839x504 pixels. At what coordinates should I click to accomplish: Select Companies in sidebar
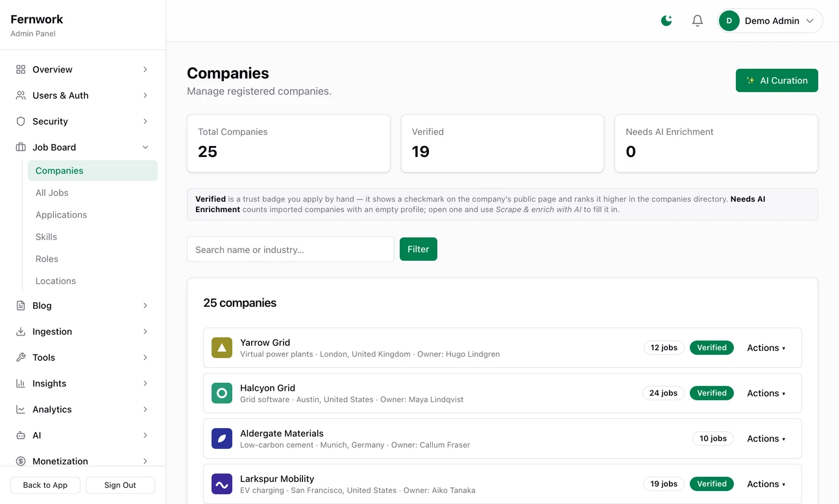coord(93,171)
